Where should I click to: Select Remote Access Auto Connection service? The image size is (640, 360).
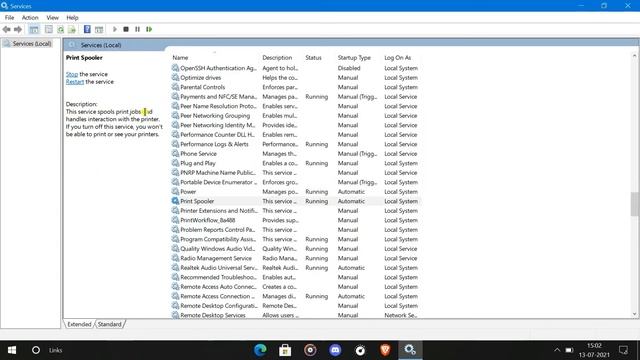296,287
